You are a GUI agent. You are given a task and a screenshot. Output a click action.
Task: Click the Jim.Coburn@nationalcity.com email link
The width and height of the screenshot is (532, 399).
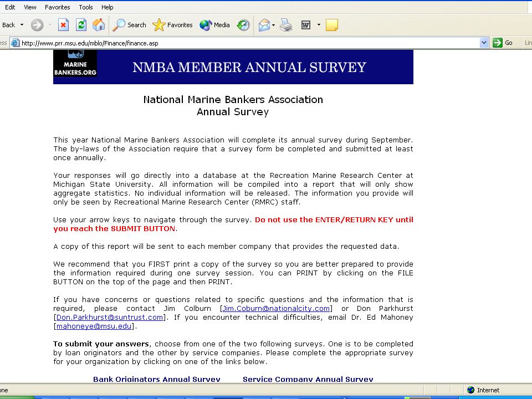(x=276, y=309)
